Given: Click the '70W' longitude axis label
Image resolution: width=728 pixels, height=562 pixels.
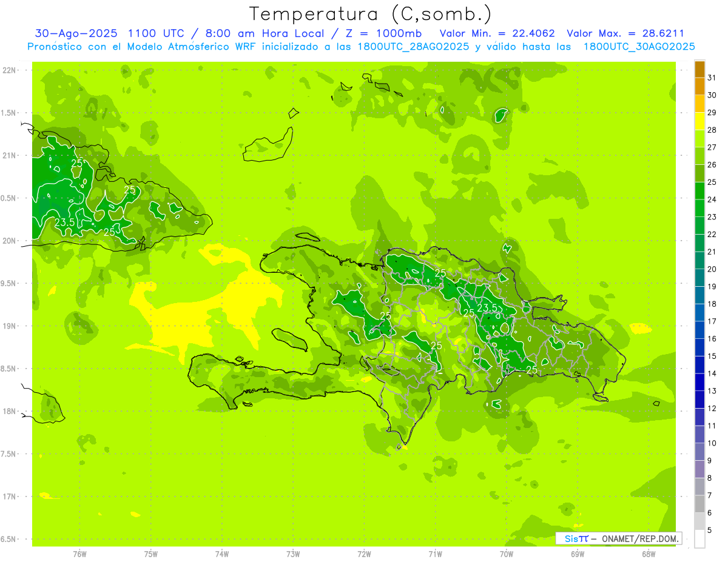Looking at the screenshot, I should pos(507,554).
